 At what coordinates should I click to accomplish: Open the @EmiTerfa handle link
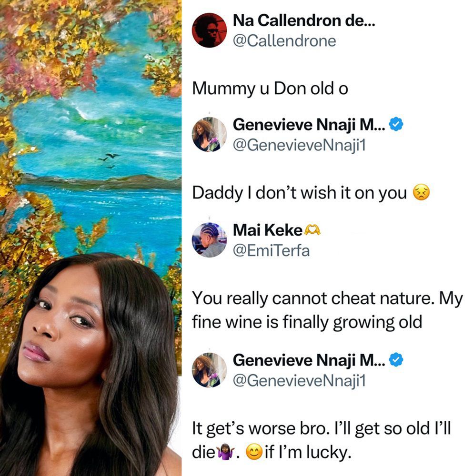[272, 250]
